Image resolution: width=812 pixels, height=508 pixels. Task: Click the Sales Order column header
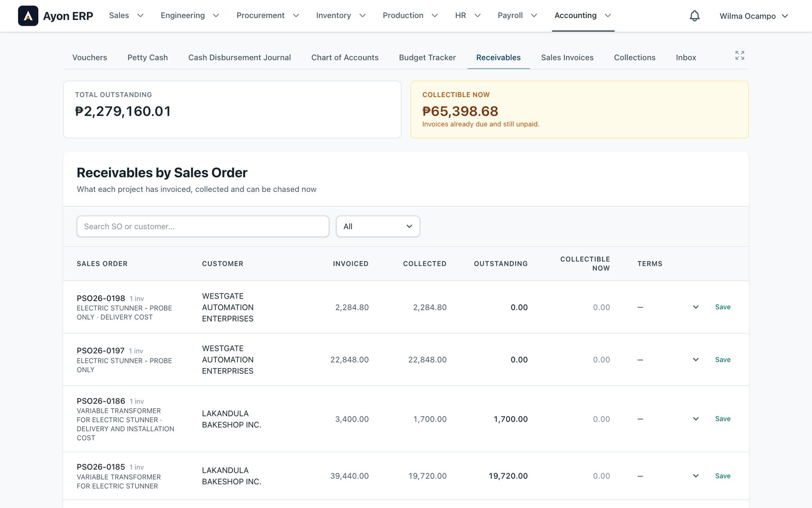click(x=102, y=264)
